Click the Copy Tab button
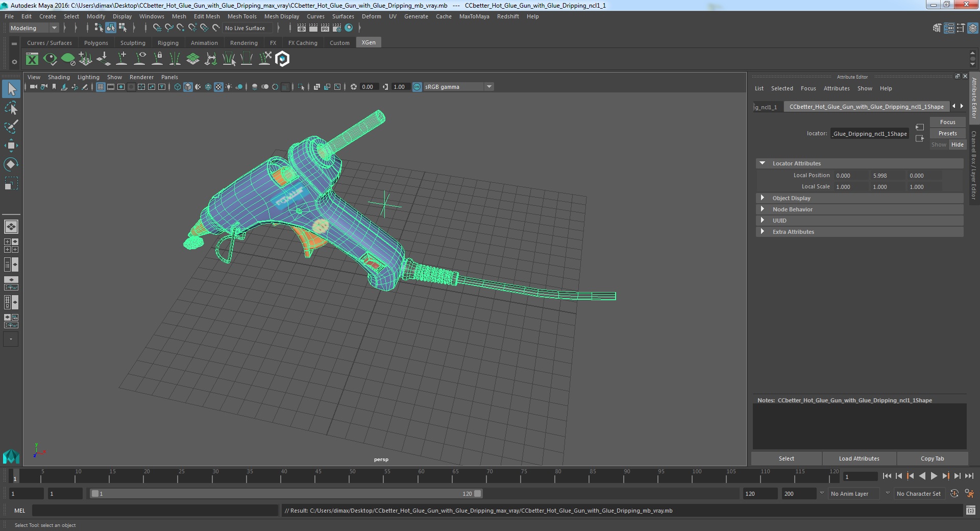Image resolution: width=980 pixels, height=531 pixels. 932,458
